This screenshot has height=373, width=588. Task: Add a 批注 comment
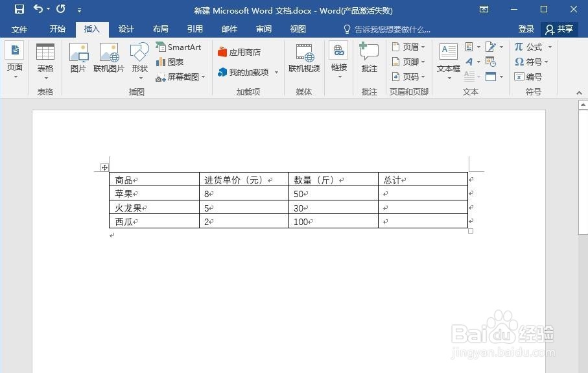tap(369, 58)
